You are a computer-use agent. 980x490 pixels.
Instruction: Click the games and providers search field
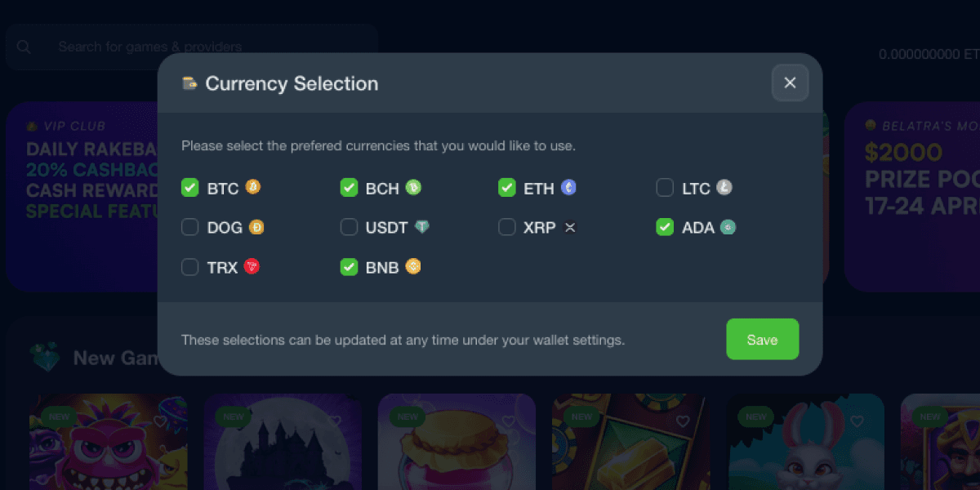point(192,47)
